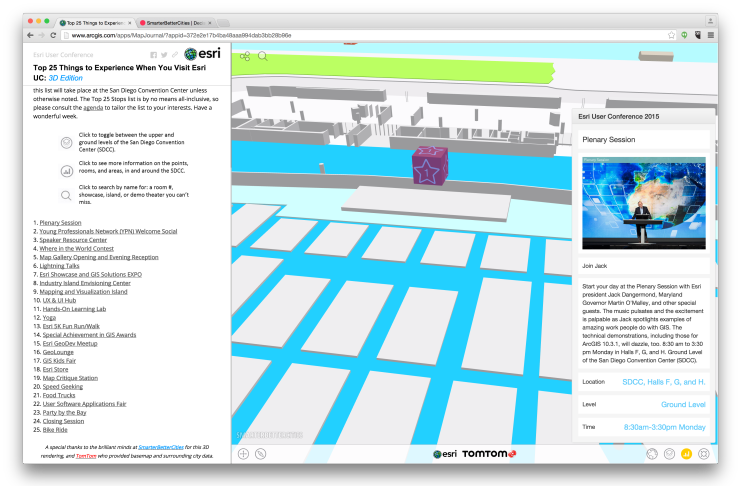
Task: Open the TomTom credit link
Action: 86,456
